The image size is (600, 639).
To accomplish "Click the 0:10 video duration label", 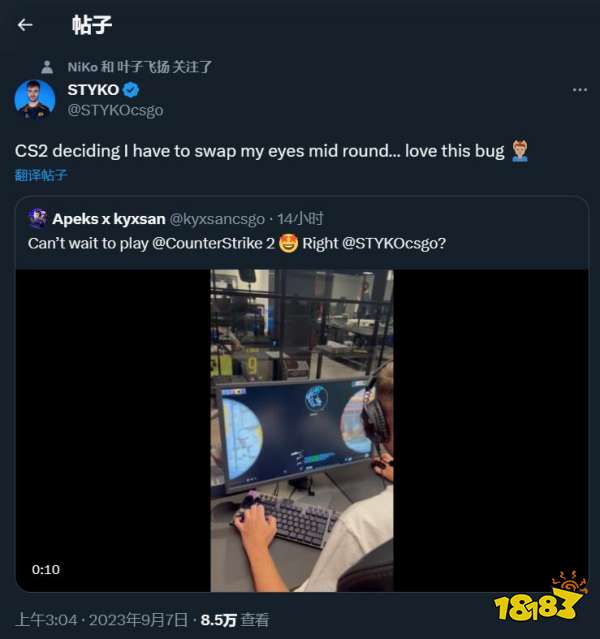I will point(46,569).
